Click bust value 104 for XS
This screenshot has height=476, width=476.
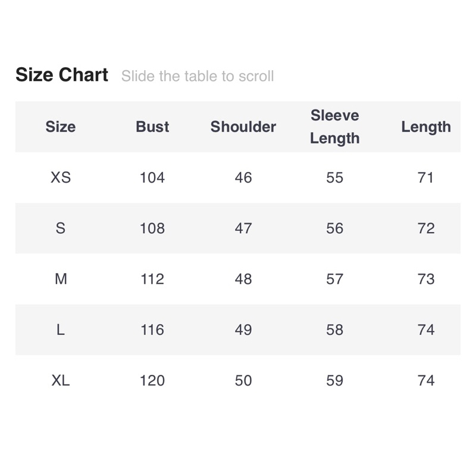click(x=152, y=177)
